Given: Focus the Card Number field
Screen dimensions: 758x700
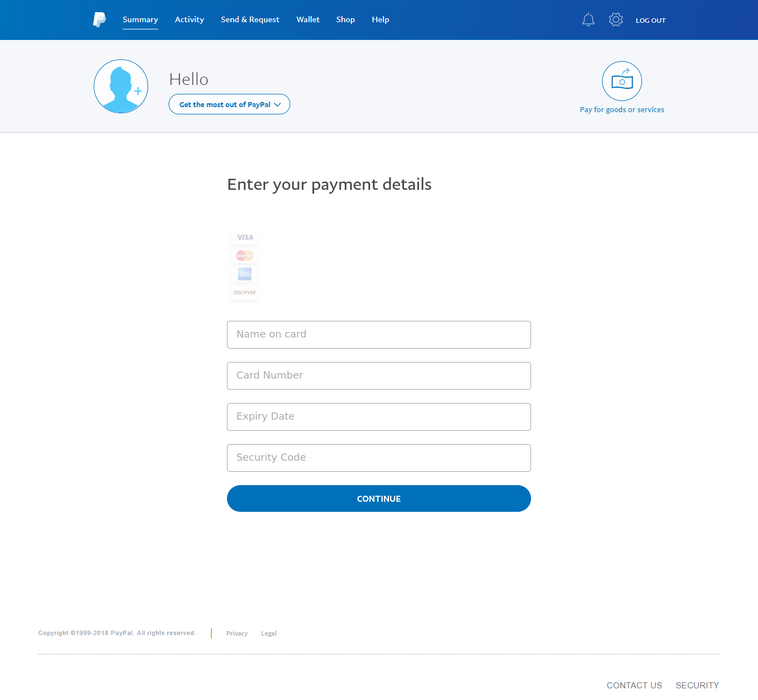Looking at the screenshot, I should click(379, 376).
